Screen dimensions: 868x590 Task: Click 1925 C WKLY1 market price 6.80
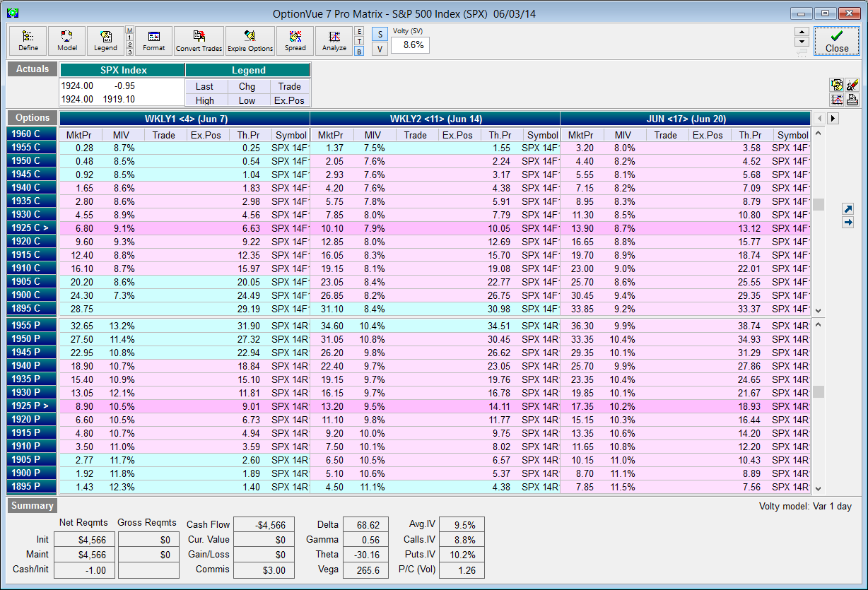(x=83, y=228)
